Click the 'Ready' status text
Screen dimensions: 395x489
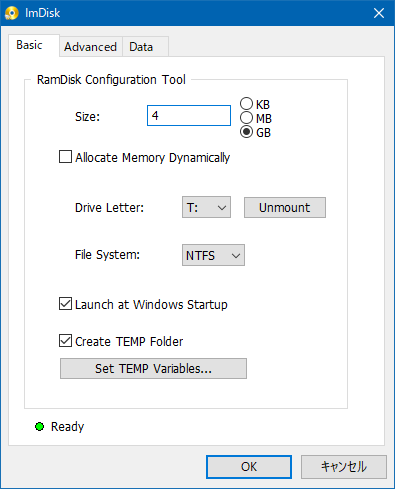[x=68, y=427]
